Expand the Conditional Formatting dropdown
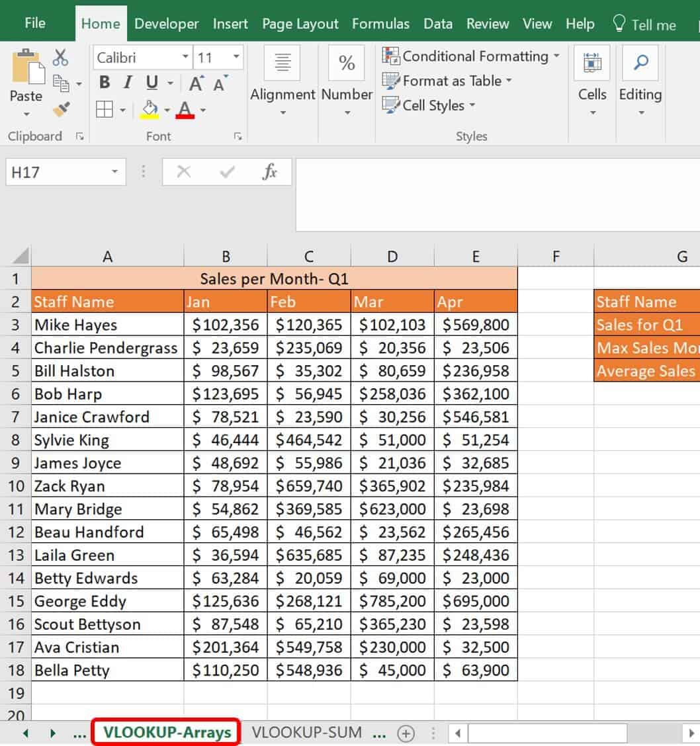 tap(556, 56)
